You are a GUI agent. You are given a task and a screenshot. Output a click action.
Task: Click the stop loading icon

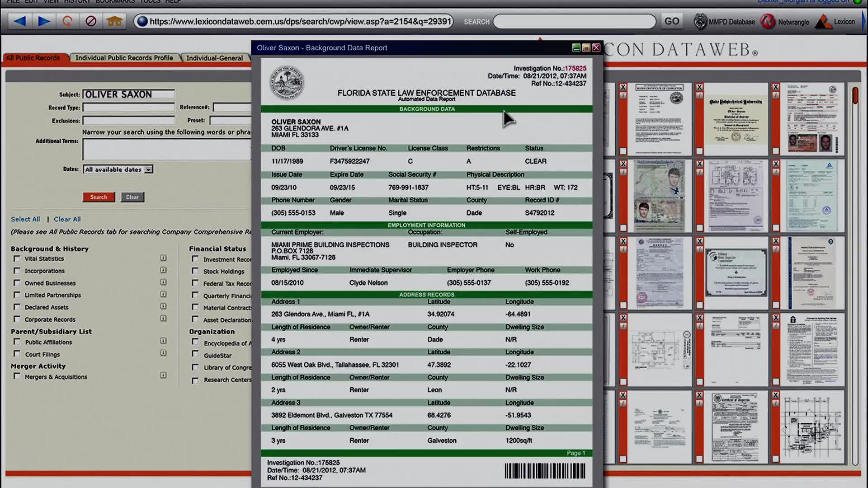[x=91, y=21]
